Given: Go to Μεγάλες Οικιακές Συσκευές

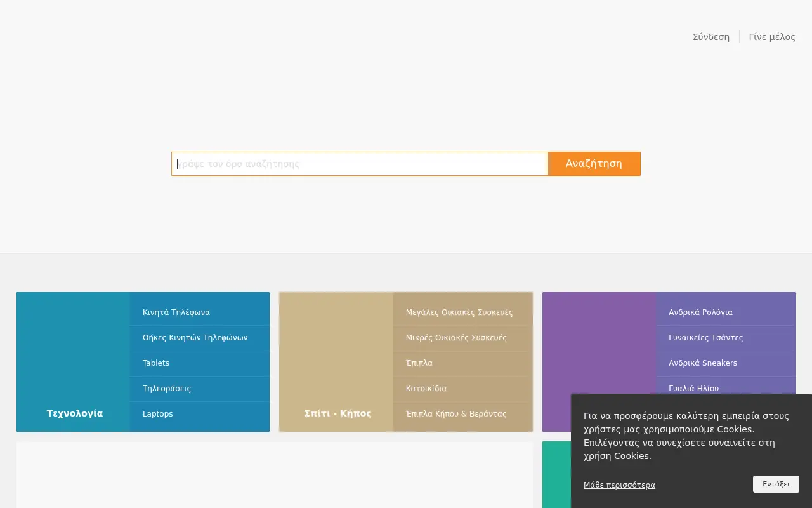Looking at the screenshot, I should (x=462, y=312).
